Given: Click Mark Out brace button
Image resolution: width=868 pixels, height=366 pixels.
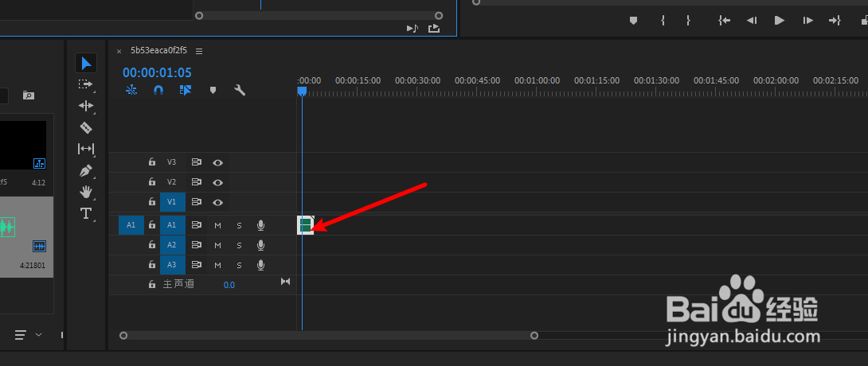Looking at the screenshot, I should click(x=688, y=21).
